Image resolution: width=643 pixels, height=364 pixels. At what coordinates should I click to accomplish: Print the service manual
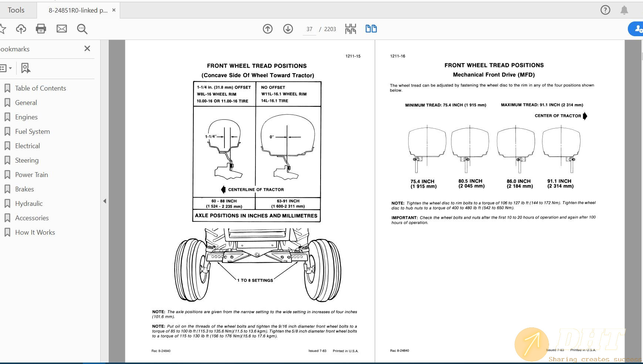click(41, 28)
